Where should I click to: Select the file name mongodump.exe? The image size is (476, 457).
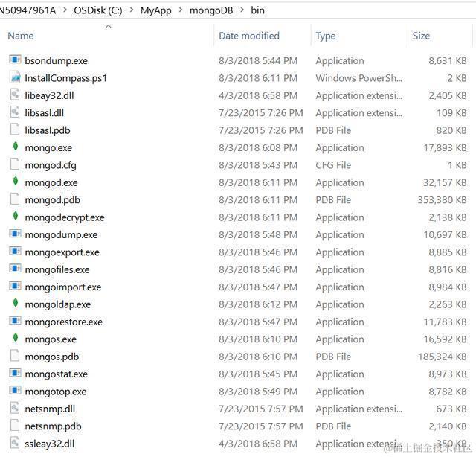[x=61, y=234]
